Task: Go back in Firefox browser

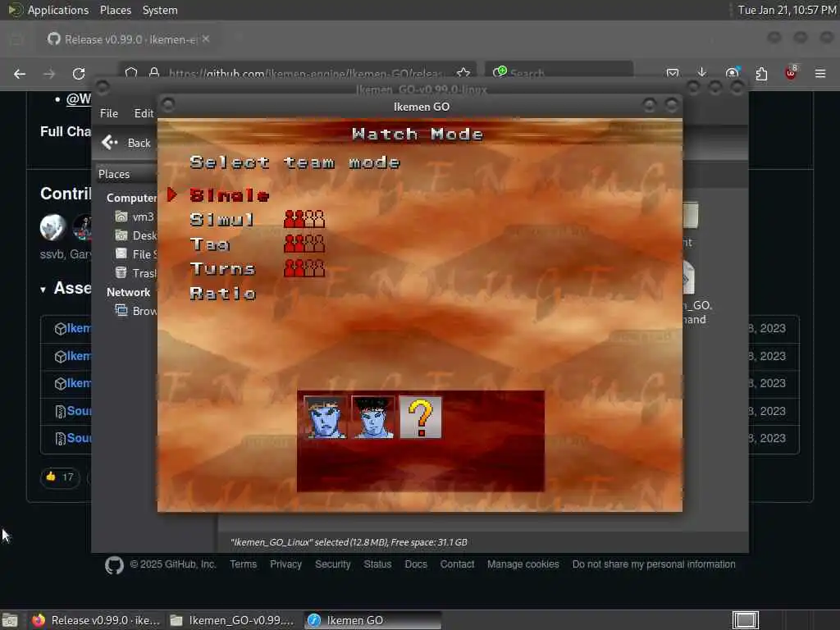Action: tap(20, 74)
